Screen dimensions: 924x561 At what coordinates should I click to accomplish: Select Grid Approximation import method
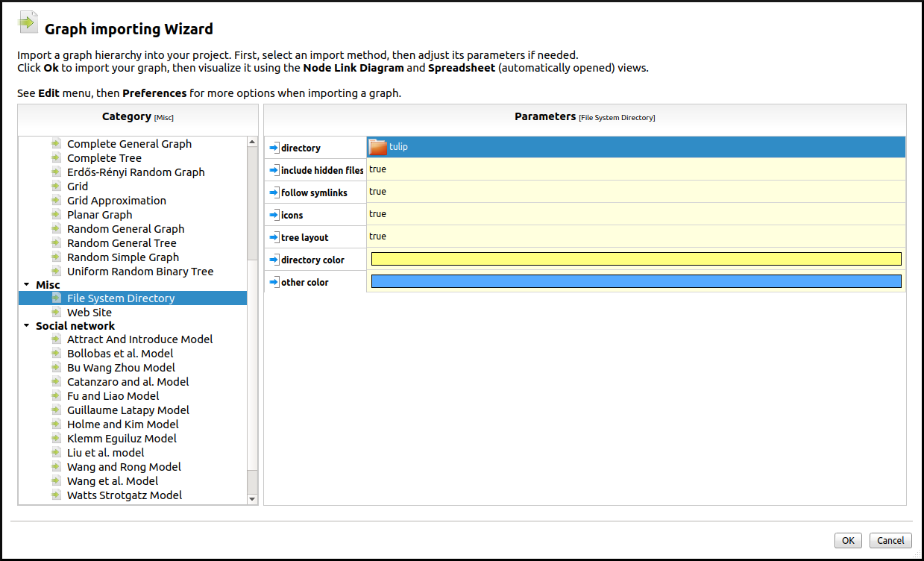[x=116, y=201]
